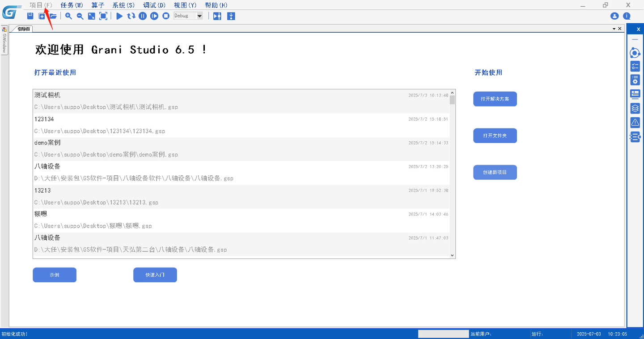The height and width of the screenshot is (339, 644).
Task: Open the 算子 menu
Action: click(x=98, y=5)
